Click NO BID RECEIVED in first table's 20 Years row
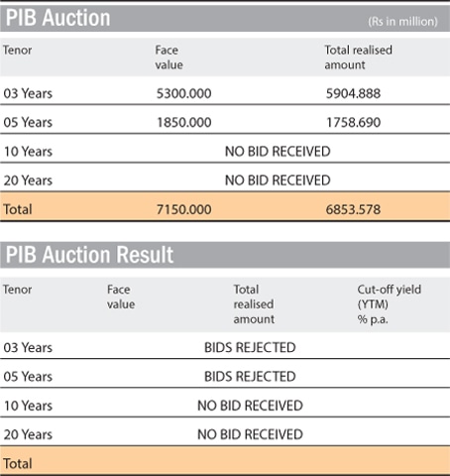The height and width of the screenshot is (476, 450). tap(278, 180)
